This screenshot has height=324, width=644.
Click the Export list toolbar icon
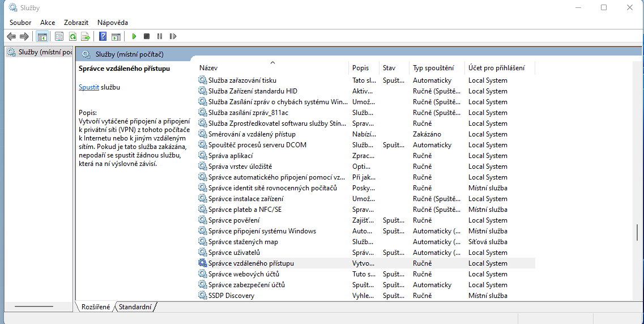tap(86, 36)
